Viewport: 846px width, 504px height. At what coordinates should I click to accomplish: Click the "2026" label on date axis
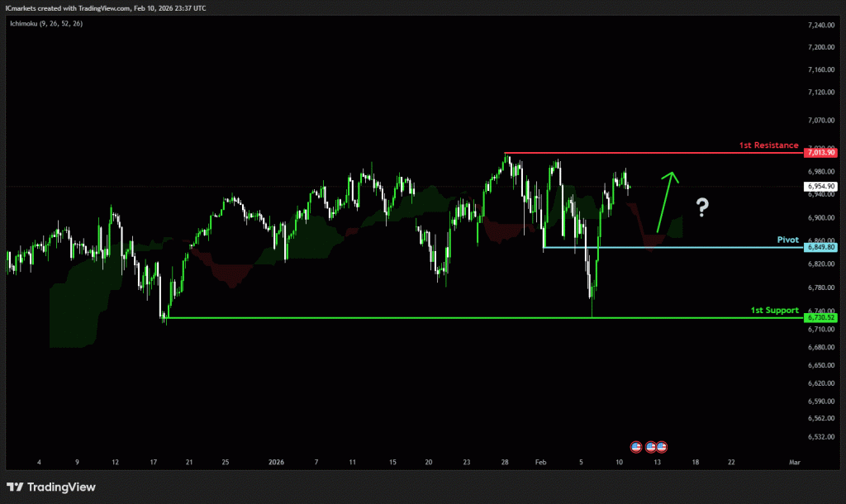(x=276, y=464)
